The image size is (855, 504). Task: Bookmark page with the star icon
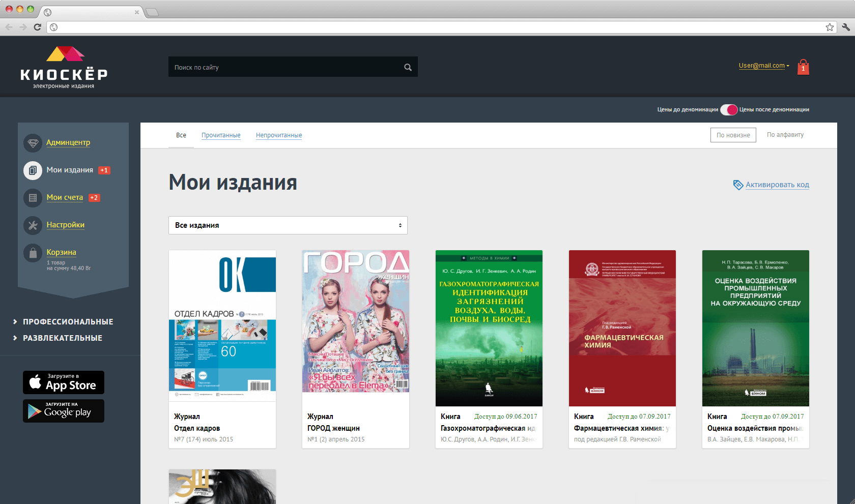[x=830, y=27]
